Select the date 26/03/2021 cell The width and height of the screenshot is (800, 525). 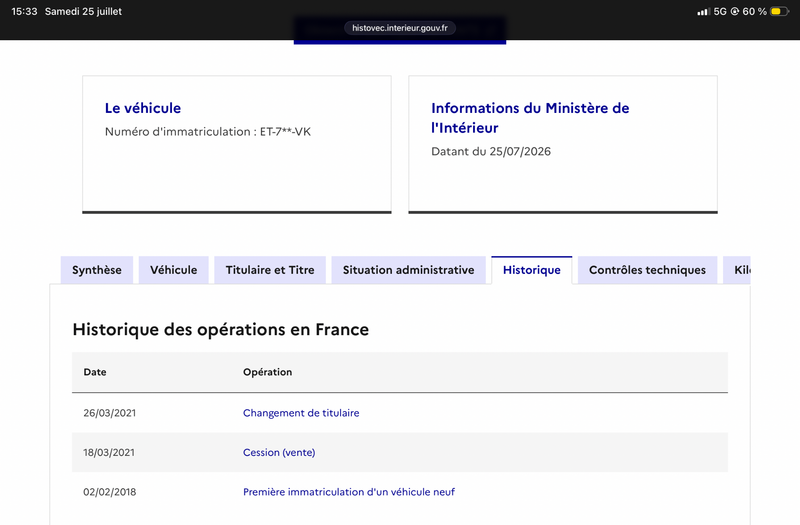tap(110, 413)
